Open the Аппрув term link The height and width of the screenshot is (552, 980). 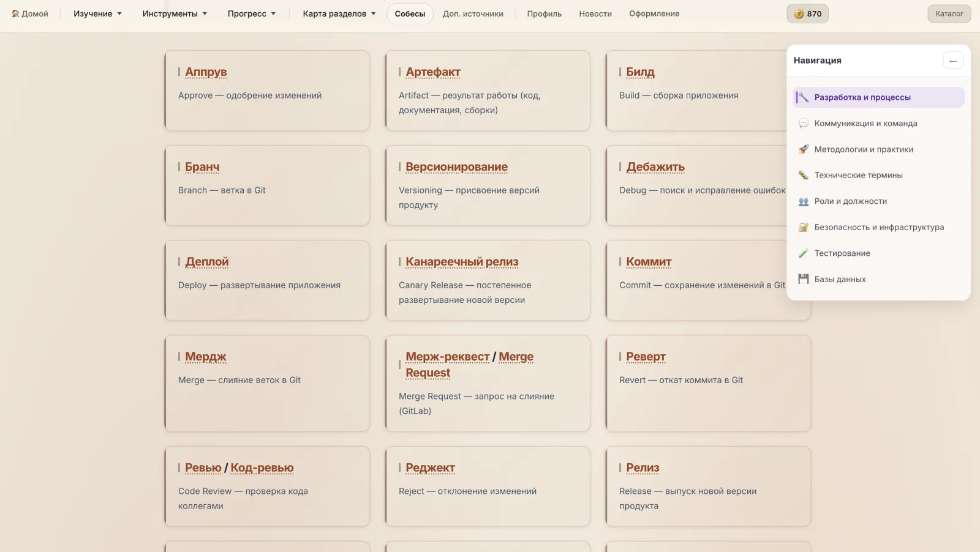[206, 72]
